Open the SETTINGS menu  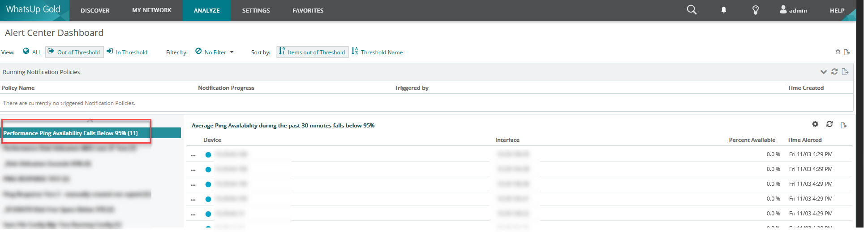click(x=256, y=10)
